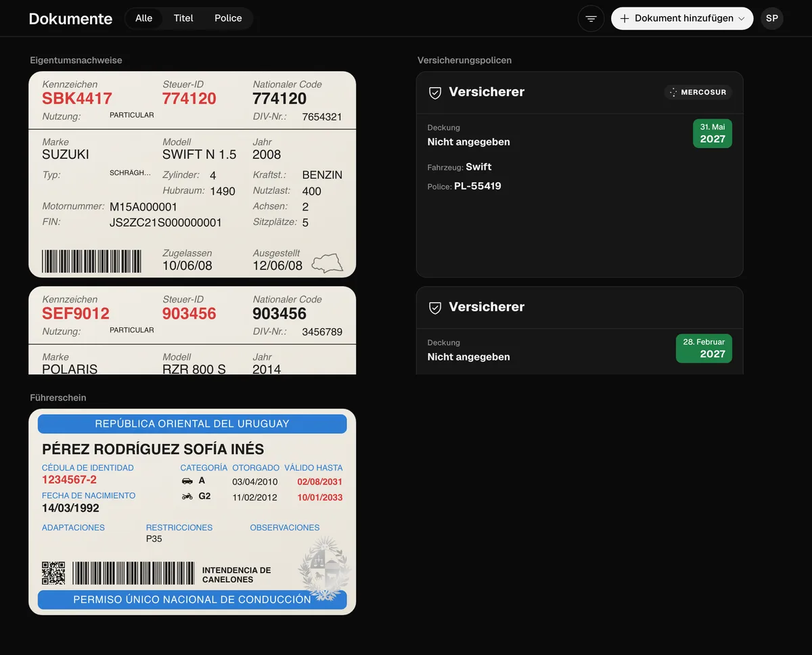Click the REPÚBLICA ORIENTAL DEL URUGUAY banner
The height and width of the screenshot is (655, 812).
click(192, 424)
